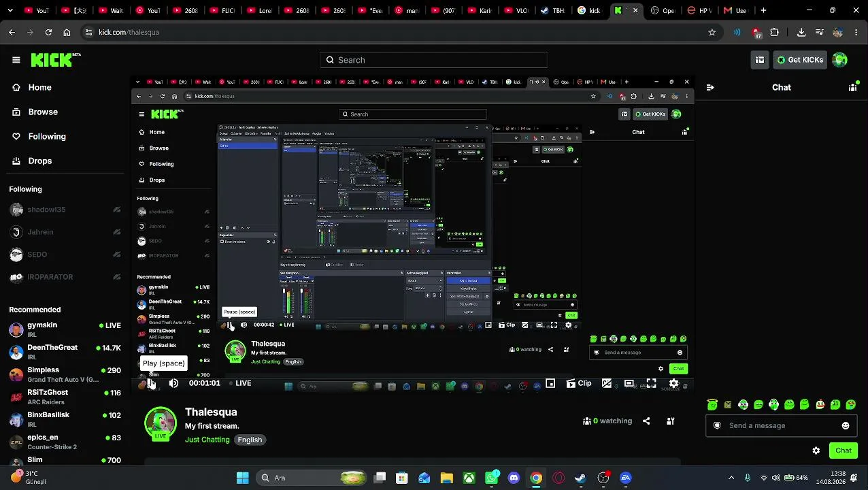
Task: View site information icon in address bar
Action: coord(88,32)
